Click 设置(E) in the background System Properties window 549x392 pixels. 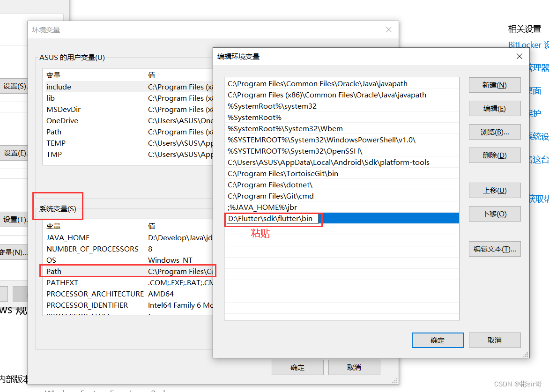click(14, 153)
